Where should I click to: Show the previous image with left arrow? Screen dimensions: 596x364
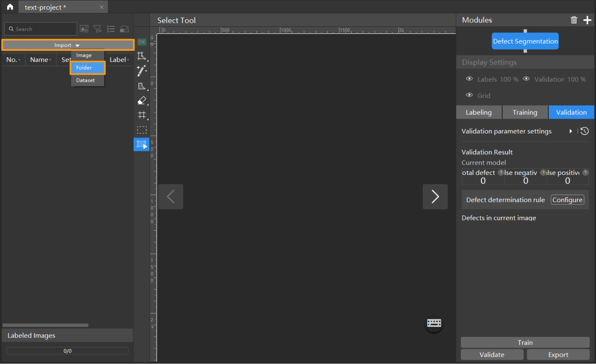pyautogui.click(x=171, y=197)
